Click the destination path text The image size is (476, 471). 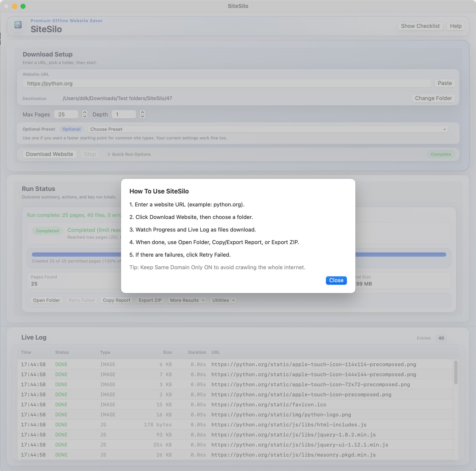[117, 99]
